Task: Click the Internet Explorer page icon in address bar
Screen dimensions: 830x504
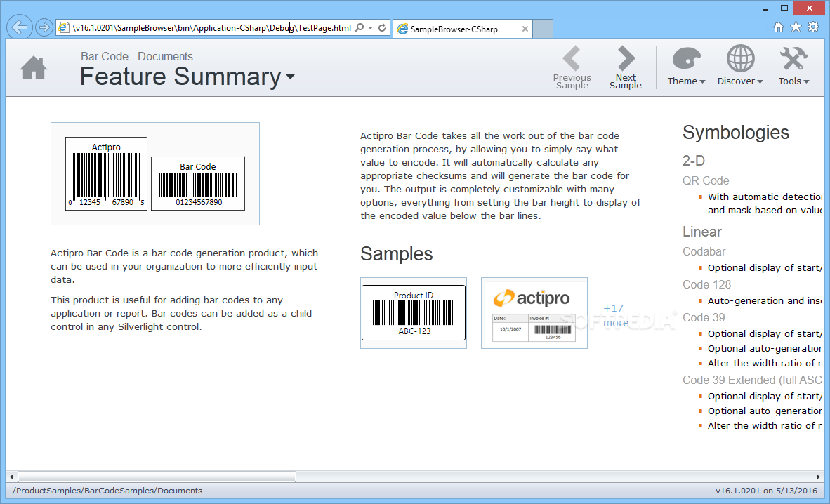Action: pyautogui.click(x=63, y=27)
